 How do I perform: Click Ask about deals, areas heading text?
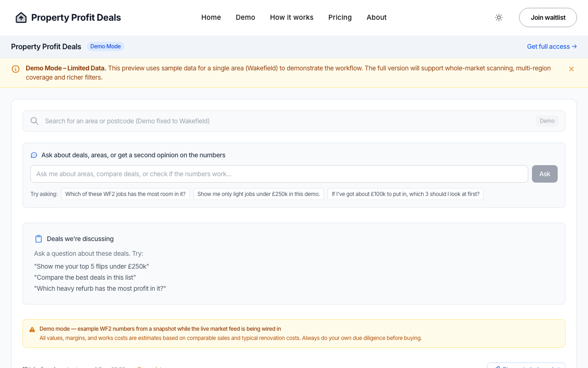[x=133, y=155]
